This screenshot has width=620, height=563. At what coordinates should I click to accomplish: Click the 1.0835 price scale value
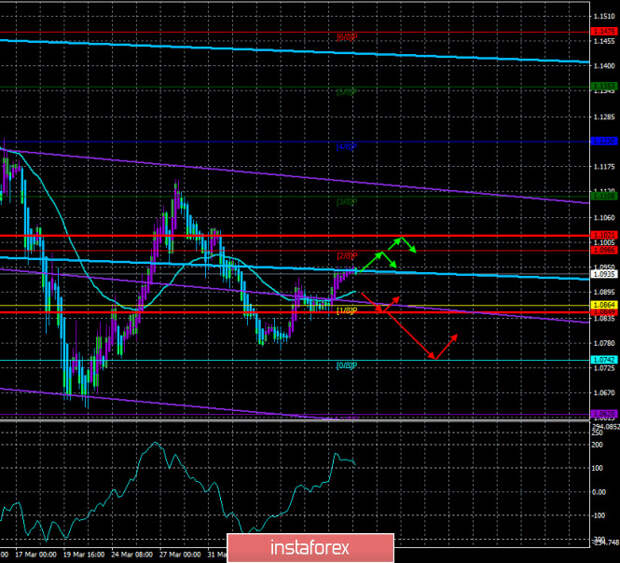point(605,318)
